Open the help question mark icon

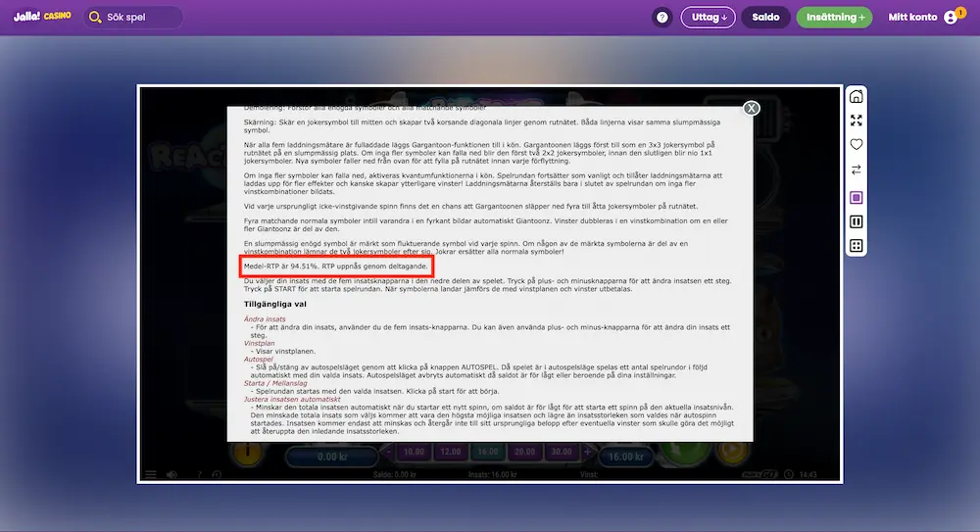[x=661, y=18]
